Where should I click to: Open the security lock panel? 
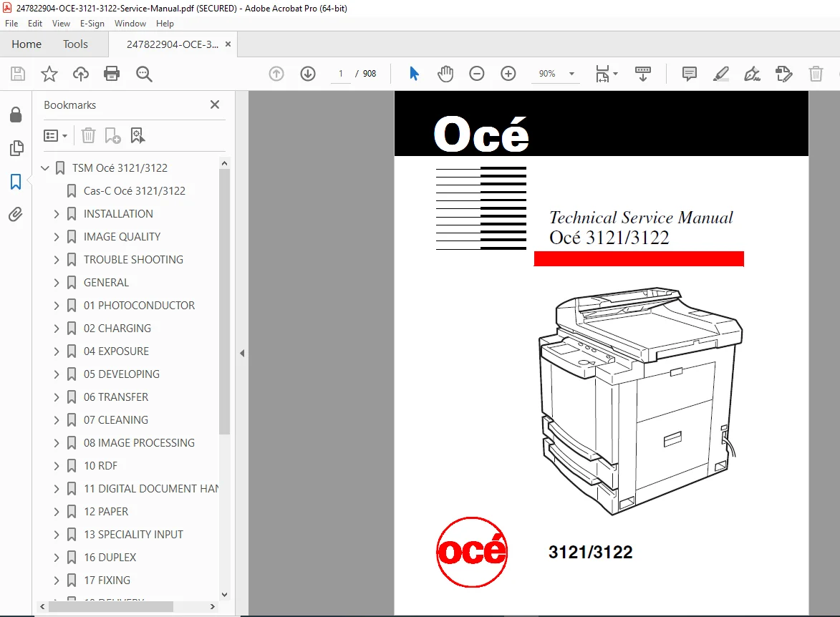point(16,114)
